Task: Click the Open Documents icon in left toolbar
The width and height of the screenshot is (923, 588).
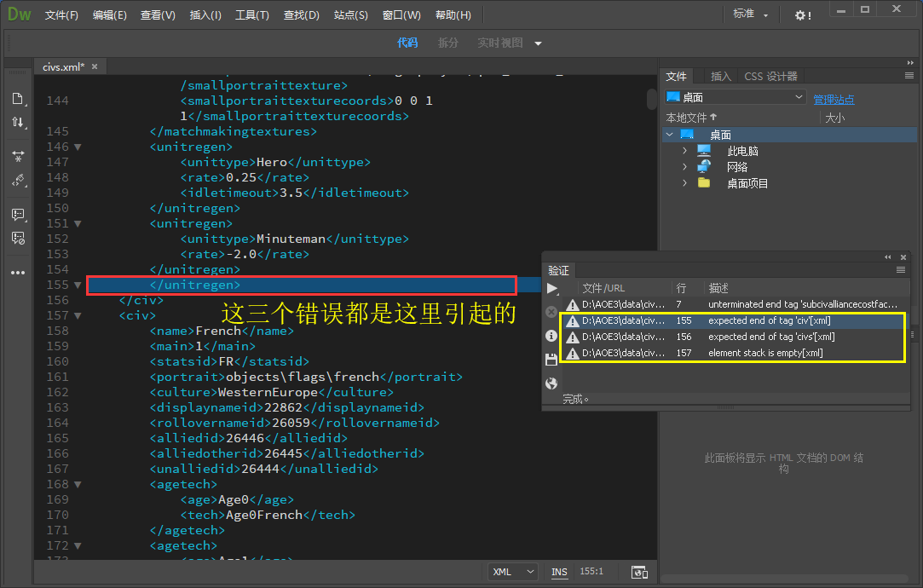Action: click(17, 98)
